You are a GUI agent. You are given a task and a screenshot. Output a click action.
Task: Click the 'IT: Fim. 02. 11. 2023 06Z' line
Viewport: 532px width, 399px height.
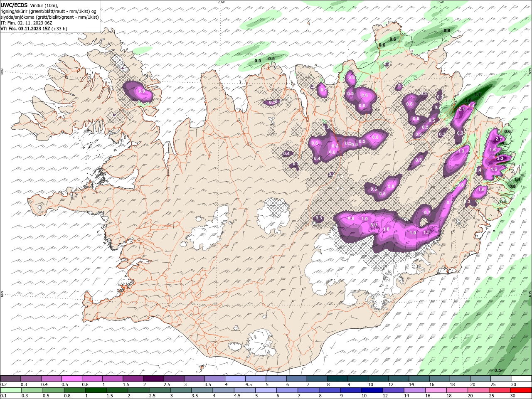click(26, 23)
